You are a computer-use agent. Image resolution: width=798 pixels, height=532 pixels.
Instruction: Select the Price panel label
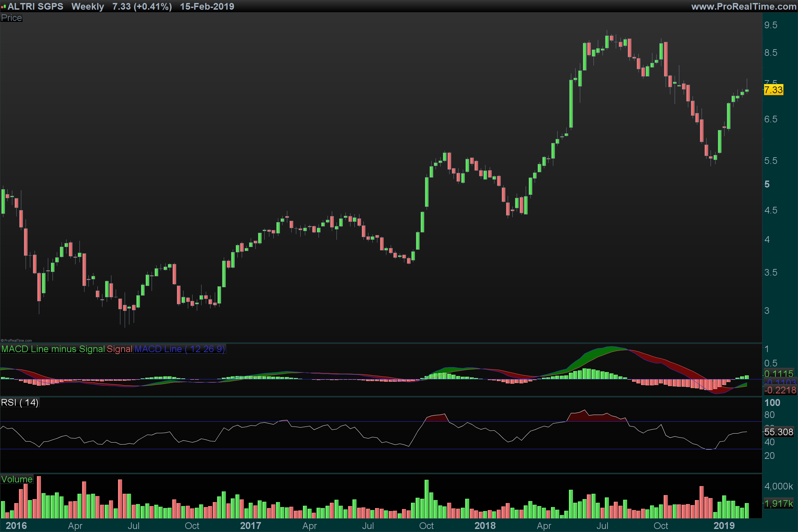(x=11, y=18)
